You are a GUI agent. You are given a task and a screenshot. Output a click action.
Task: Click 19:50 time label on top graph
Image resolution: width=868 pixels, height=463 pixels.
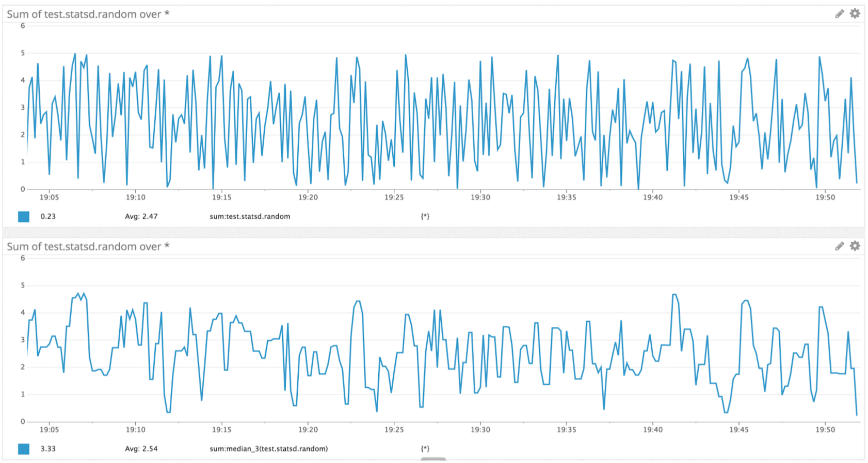point(825,197)
